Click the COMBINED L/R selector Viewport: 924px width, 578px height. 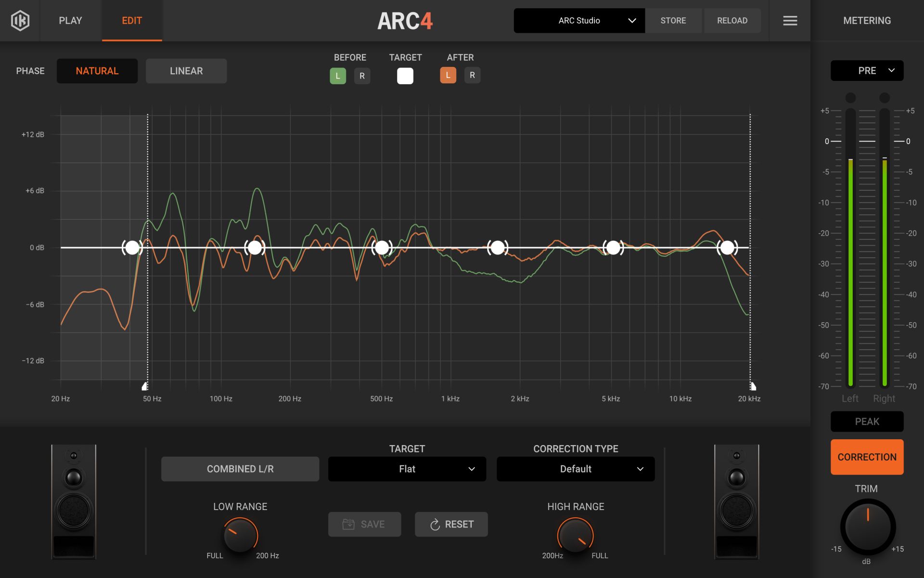pyautogui.click(x=240, y=469)
